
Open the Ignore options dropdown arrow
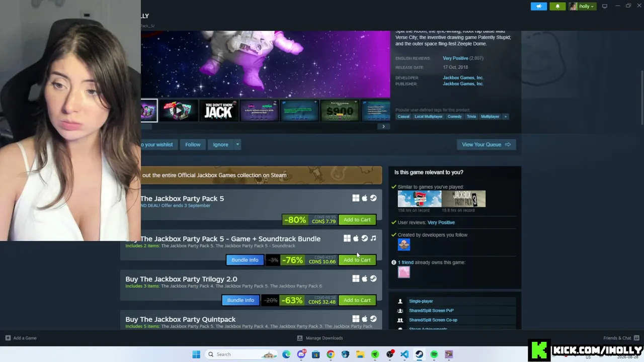point(237,145)
